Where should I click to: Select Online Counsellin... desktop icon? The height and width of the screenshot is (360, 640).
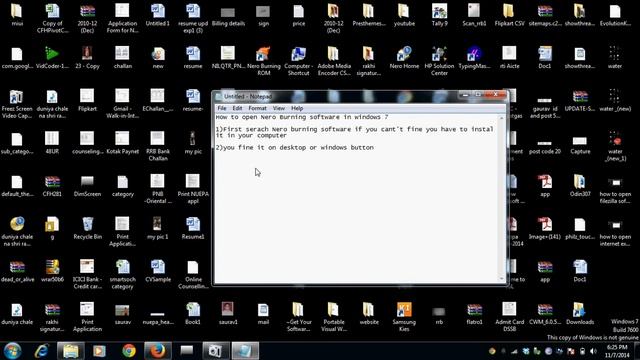point(193,274)
